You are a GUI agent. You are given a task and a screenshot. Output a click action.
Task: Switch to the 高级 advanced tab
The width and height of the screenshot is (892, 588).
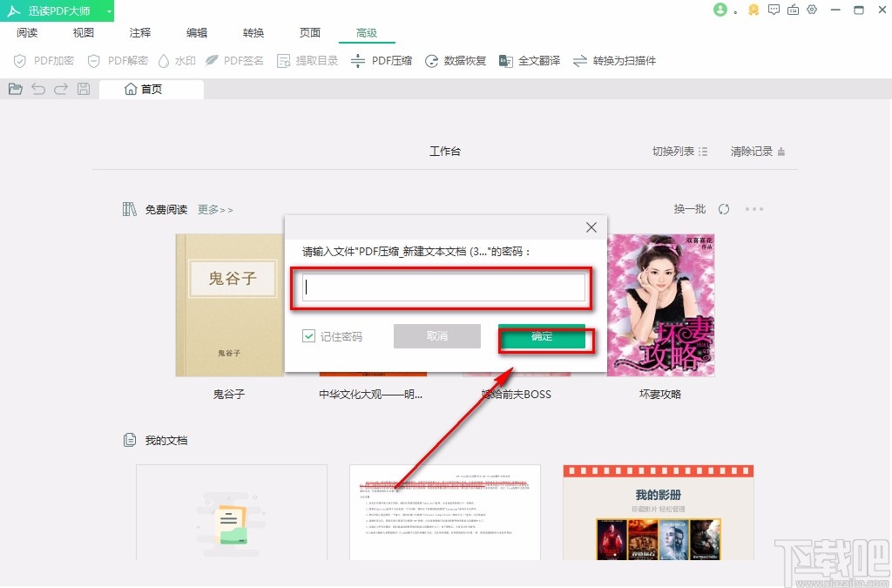(366, 32)
